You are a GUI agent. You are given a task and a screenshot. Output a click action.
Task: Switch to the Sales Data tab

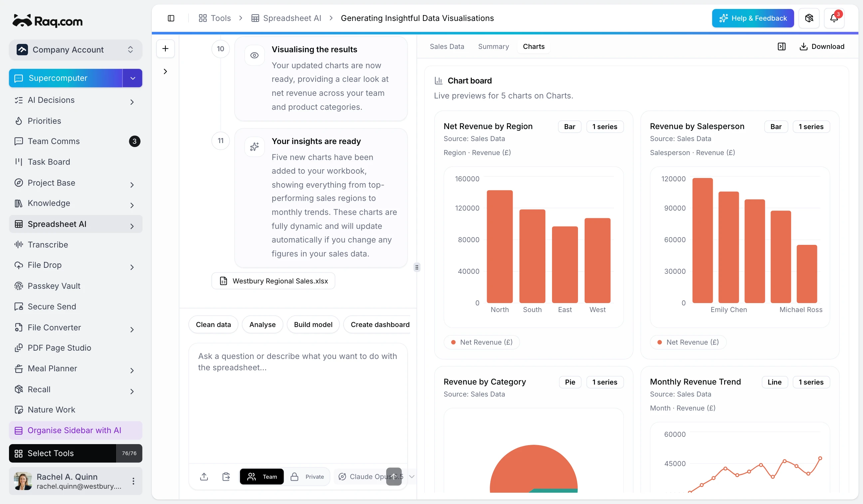447,47
